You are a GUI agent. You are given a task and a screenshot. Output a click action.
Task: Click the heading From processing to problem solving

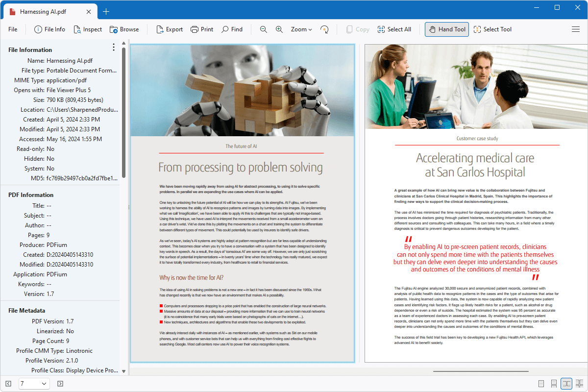click(x=241, y=168)
